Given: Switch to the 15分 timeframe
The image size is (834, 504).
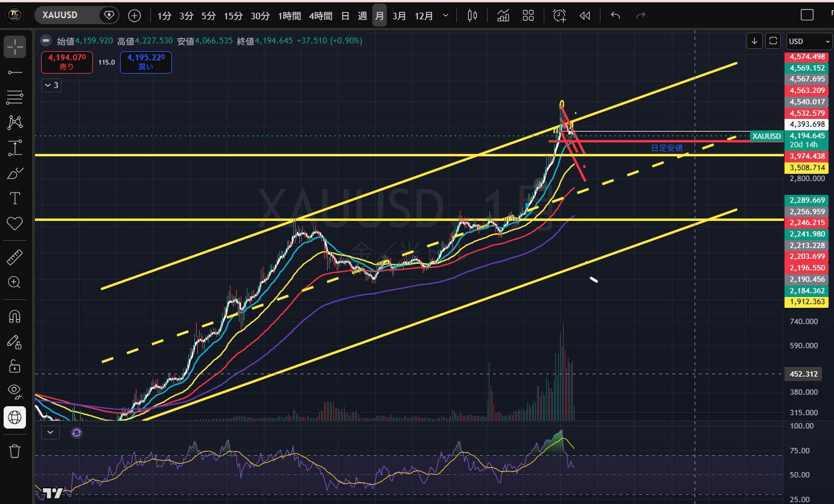Looking at the screenshot, I should pyautogui.click(x=233, y=16).
